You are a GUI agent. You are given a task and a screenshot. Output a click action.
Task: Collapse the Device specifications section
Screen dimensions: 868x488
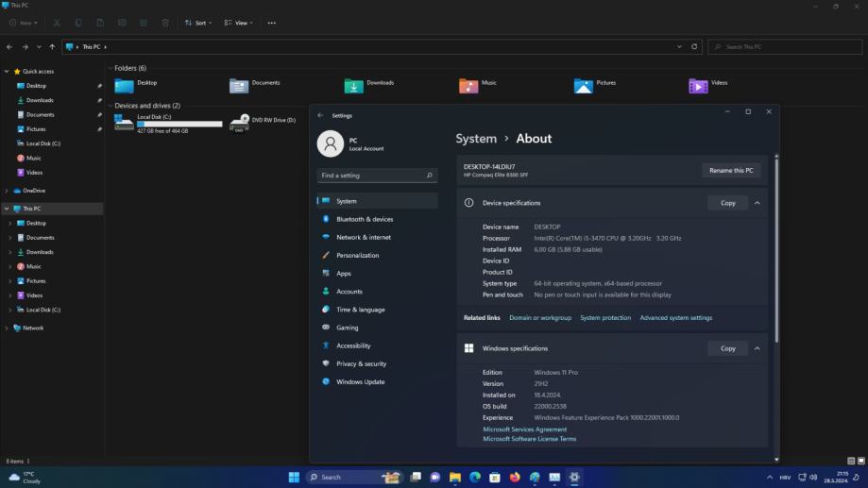tap(757, 203)
